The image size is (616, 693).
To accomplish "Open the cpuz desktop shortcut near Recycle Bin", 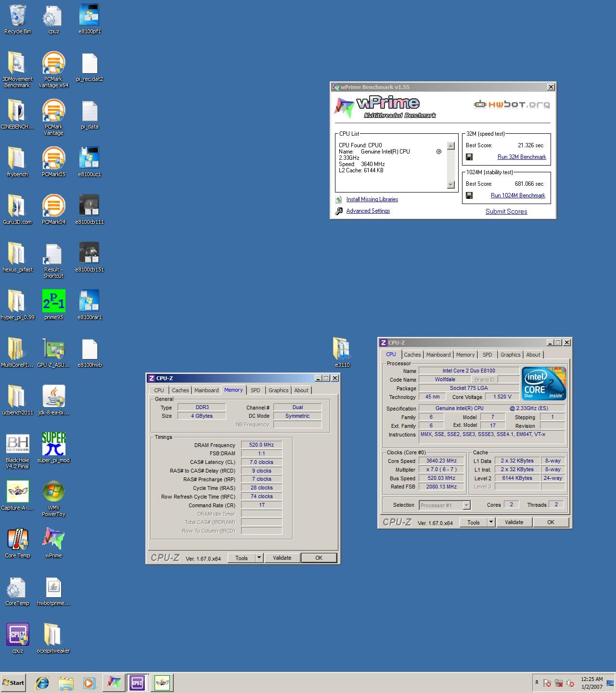I will [53, 19].
